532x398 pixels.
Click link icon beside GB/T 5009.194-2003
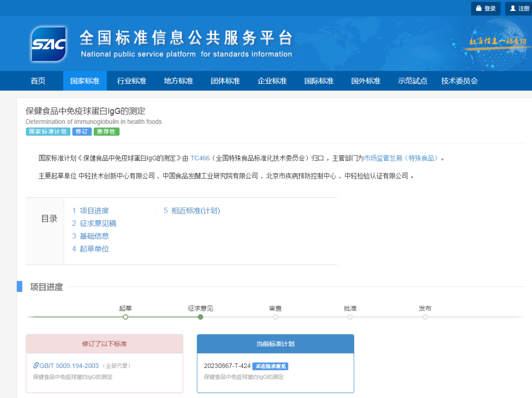pyautogui.click(x=35, y=365)
